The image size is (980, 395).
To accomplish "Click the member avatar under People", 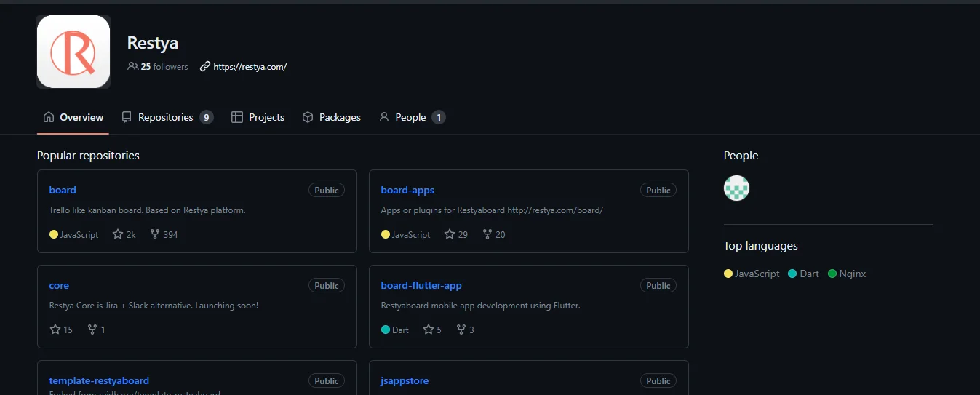I will point(736,188).
